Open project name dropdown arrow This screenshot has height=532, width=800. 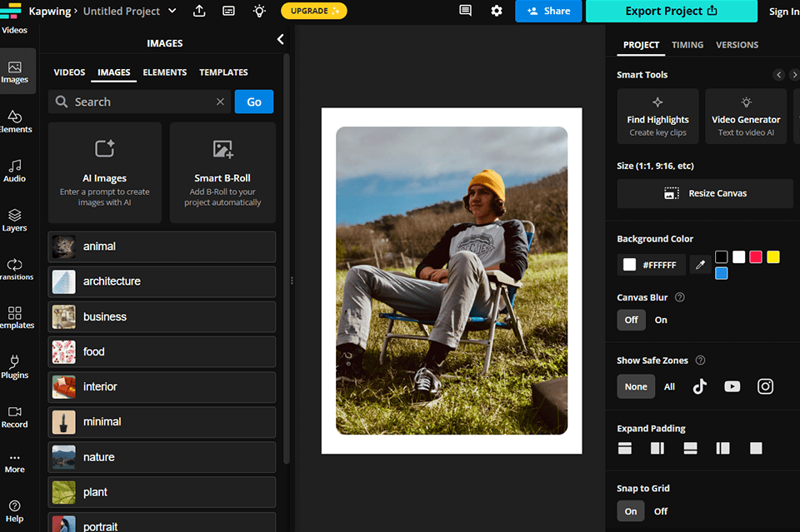tap(172, 11)
